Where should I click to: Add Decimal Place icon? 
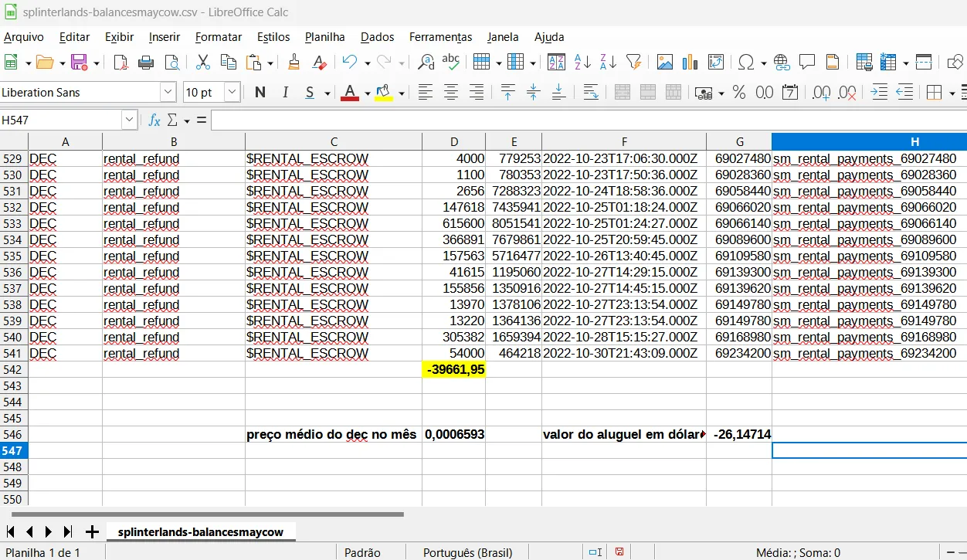click(822, 93)
